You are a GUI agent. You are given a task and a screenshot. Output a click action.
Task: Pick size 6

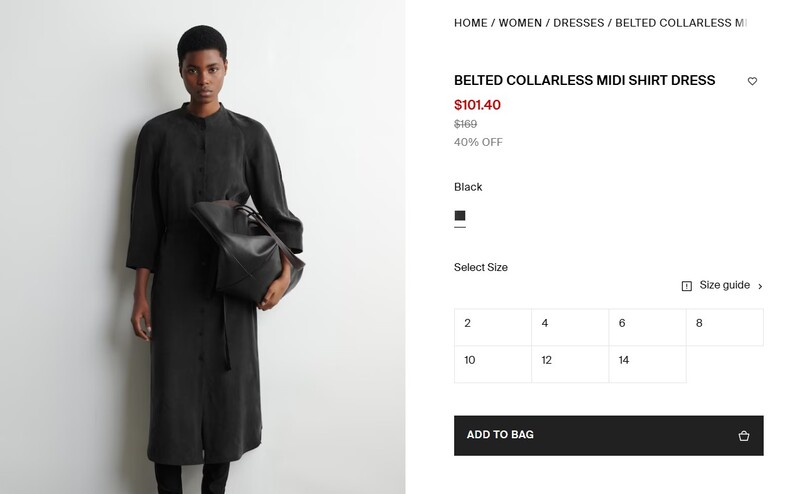tap(647, 326)
